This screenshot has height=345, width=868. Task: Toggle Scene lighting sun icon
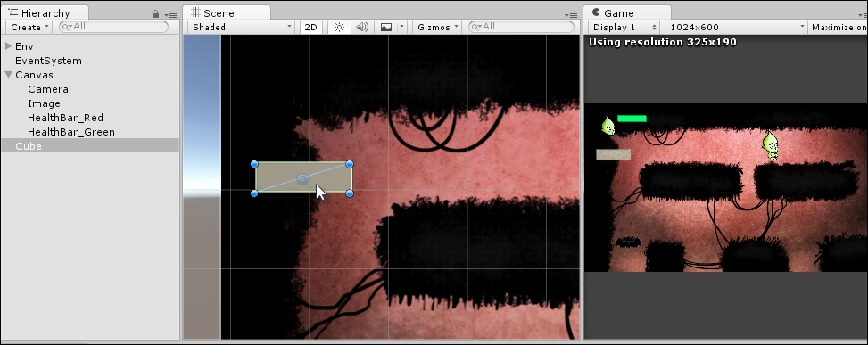tap(339, 27)
